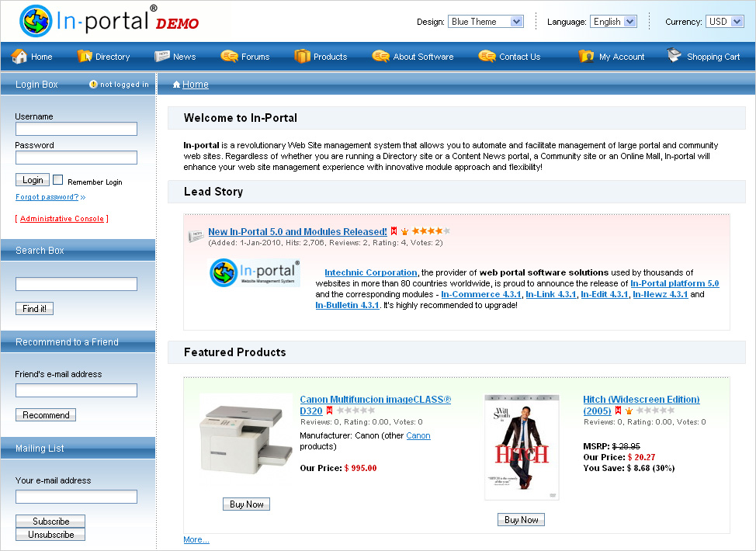Click the More... link under featured products
Image resolution: width=756 pixels, height=551 pixels.
196,539
